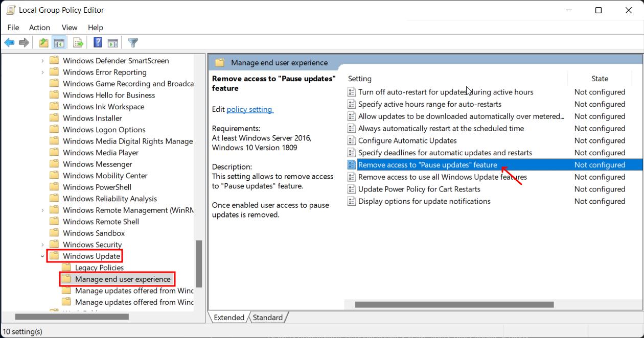Viewport: 644px width, 338px height.
Task: Select the Windows Mobility Center folder
Action: tap(105, 176)
